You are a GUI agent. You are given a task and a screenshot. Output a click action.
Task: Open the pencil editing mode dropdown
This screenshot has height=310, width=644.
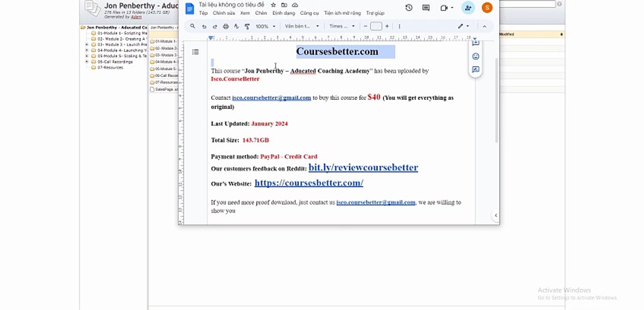pos(464,26)
